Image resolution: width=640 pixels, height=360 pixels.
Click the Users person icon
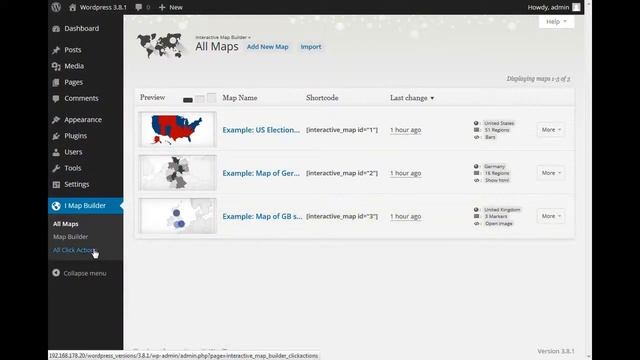(x=56, y=152)
